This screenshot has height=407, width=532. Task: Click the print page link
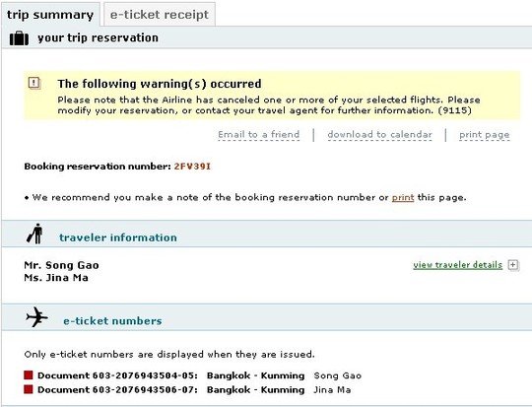pyautogui.click(x=484, y=135)
